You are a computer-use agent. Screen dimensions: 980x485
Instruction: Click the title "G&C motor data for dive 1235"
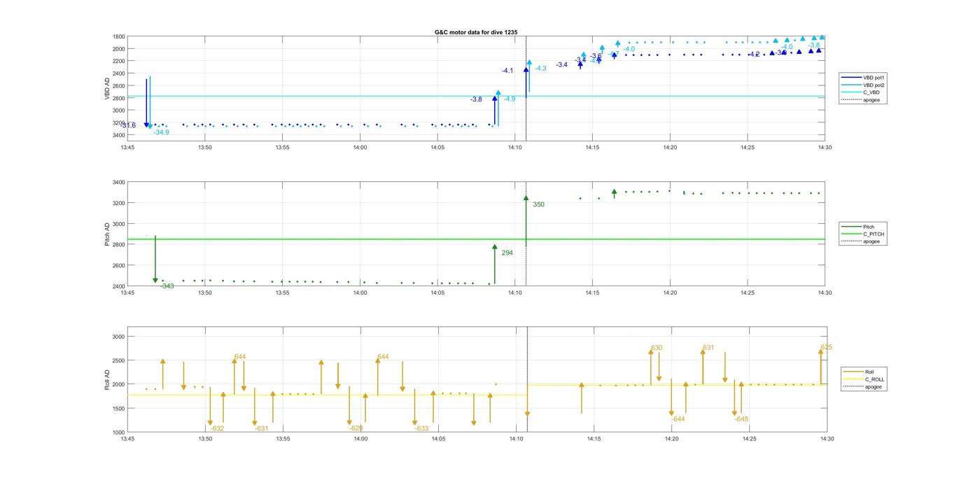[x=476, y=32]
